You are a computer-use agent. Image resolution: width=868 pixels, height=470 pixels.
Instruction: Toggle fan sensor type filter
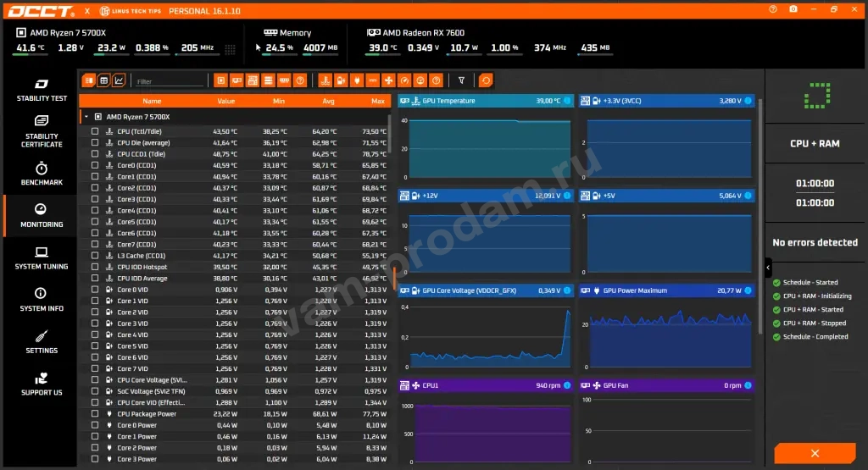coord(388,80)
